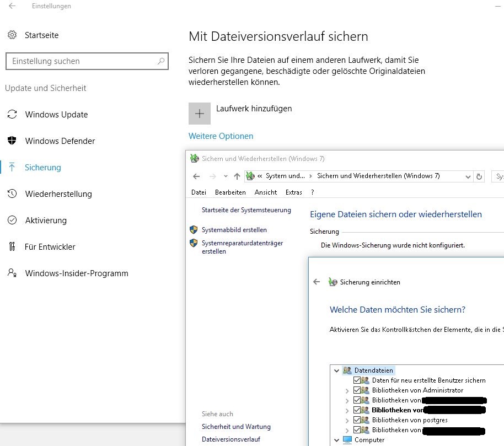
Task: Open Startseite der Systemsteuerung link
Action: point(246,210)
